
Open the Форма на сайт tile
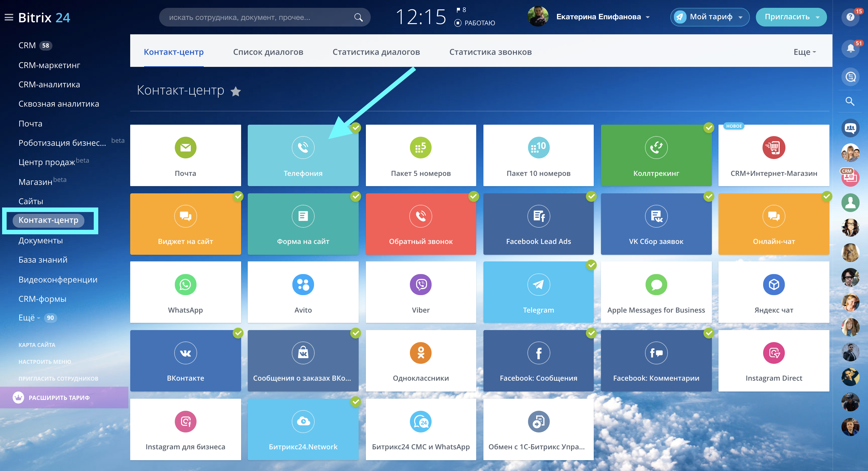[303, 224]
